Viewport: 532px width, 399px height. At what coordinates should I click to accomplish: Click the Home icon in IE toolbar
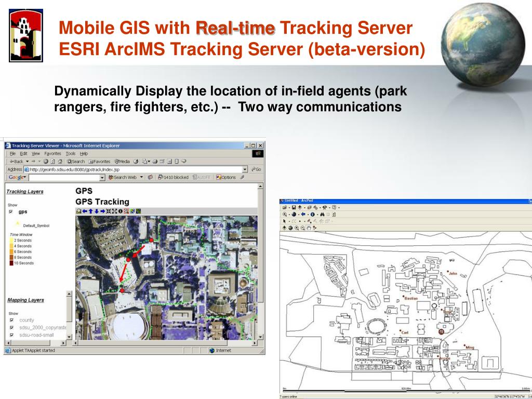60,162
